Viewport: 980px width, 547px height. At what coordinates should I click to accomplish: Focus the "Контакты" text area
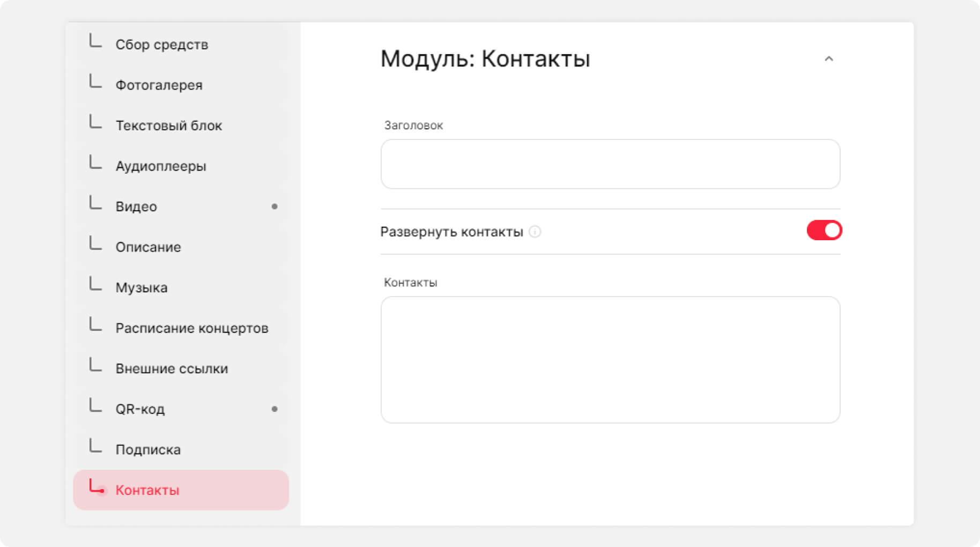(x=610, y=359)
